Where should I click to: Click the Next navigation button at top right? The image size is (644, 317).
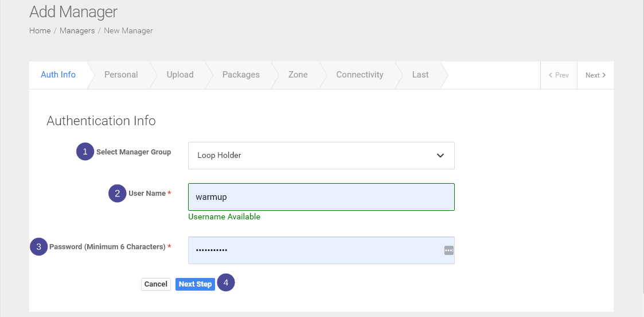pos(595,75)
